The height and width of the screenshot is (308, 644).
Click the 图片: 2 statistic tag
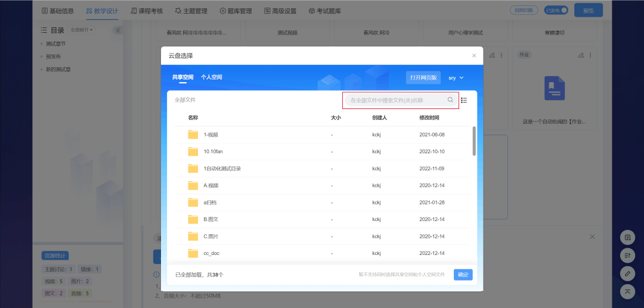[80, 281]
